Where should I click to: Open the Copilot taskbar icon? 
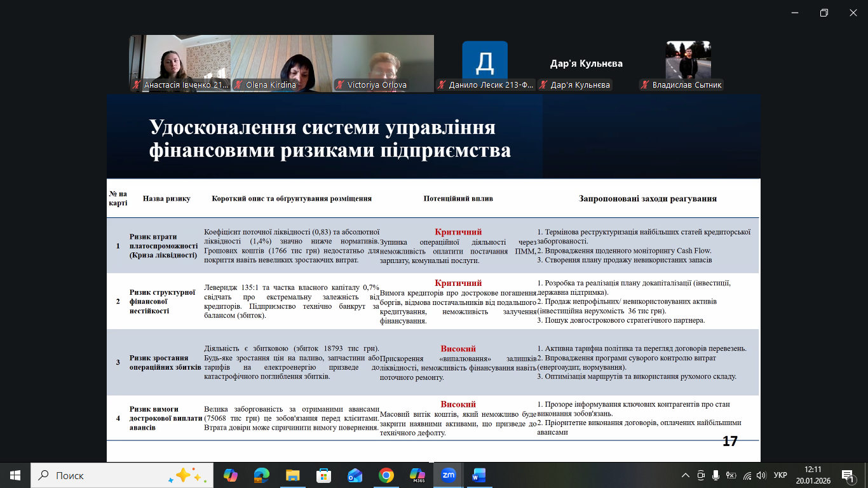pyautogui.click(x=230, y=475)
